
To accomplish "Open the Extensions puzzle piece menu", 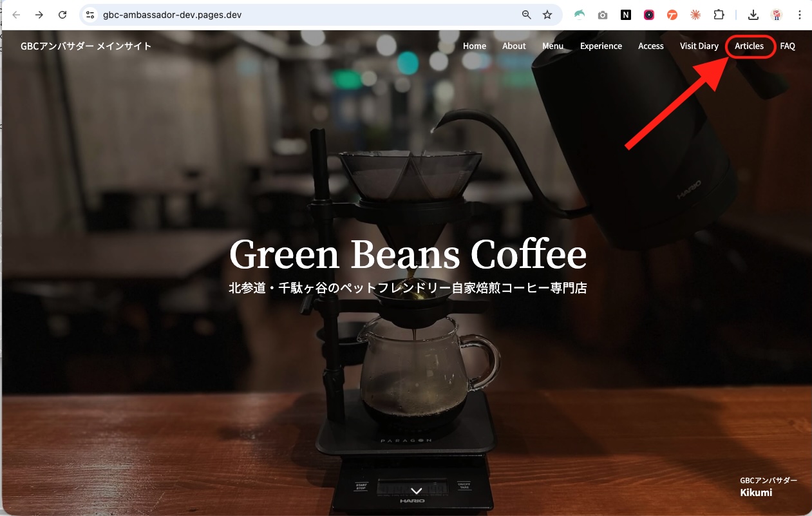I will pos(719,15).
